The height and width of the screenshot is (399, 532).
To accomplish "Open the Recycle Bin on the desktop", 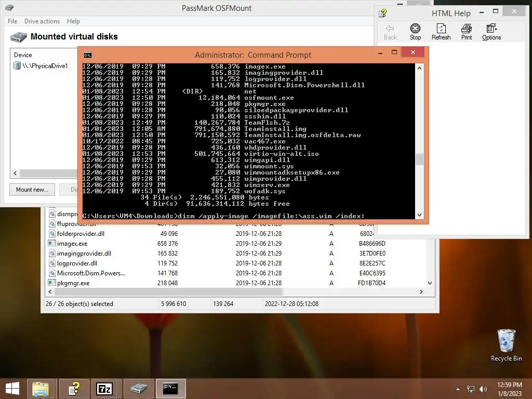I will coord(506,345).
